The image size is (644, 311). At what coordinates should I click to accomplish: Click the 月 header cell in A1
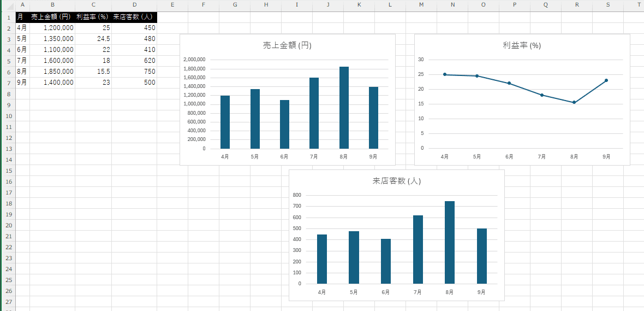pyautogui.click(x=22, y=17)
